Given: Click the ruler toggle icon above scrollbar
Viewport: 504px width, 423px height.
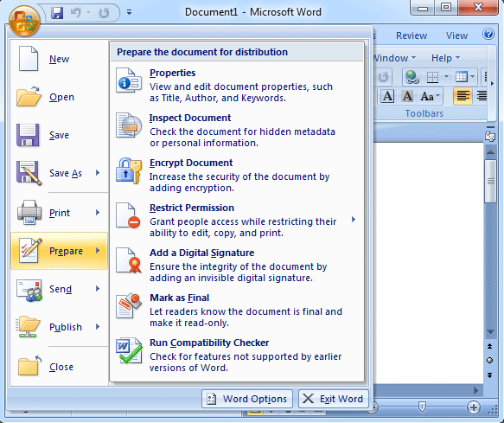Looking at the screenshot, I should [x=490, y=137].
